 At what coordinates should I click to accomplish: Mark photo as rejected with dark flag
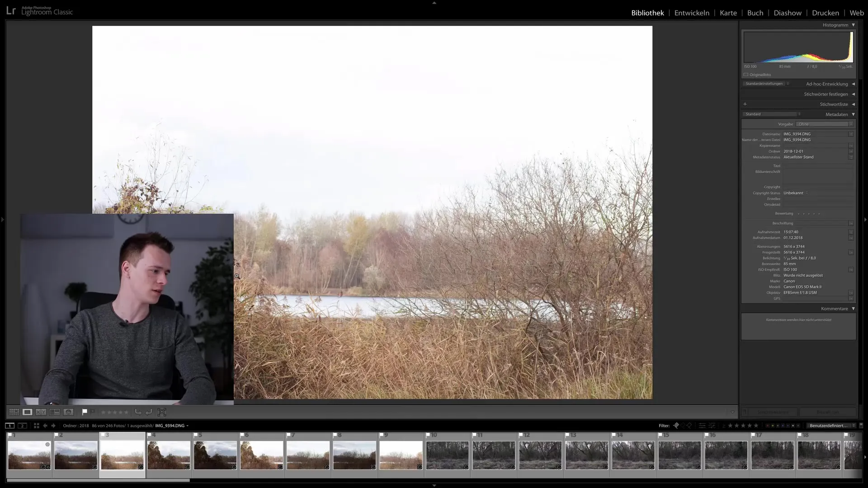point(93,412)
